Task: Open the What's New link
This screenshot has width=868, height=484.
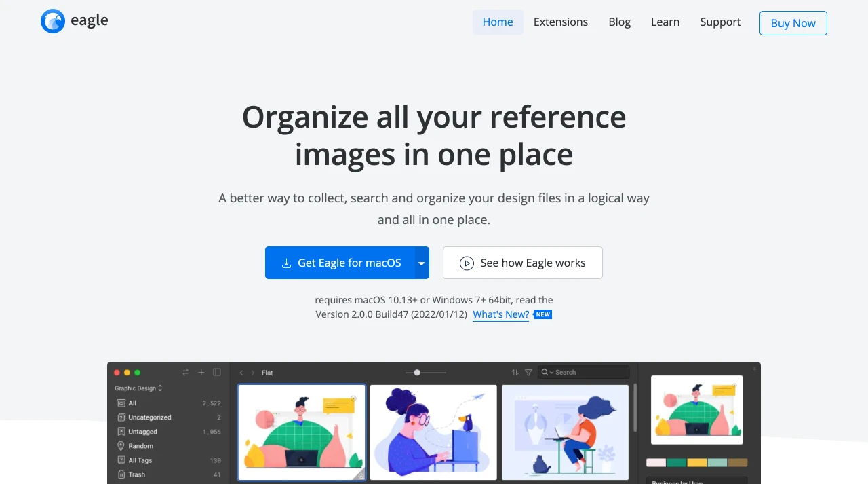Action: pyautogui.click(x=500, y=314)
